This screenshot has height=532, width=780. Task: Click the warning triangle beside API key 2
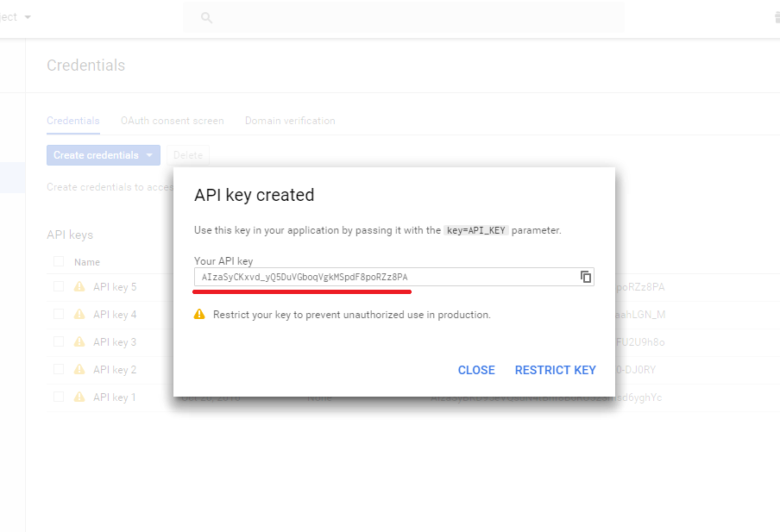pos(79,369)
